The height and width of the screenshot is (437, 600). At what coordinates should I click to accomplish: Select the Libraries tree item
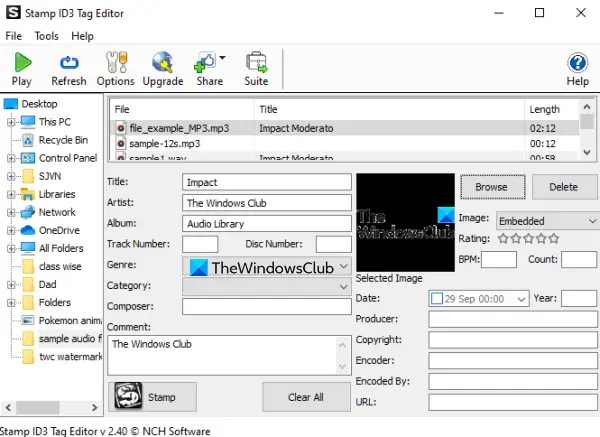point(57,194)
